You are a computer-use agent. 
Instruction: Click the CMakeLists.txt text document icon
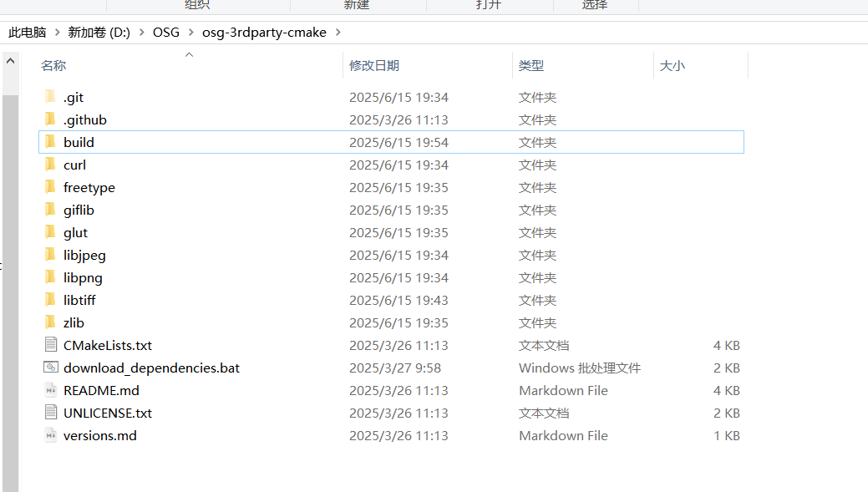tap(51, 345)
